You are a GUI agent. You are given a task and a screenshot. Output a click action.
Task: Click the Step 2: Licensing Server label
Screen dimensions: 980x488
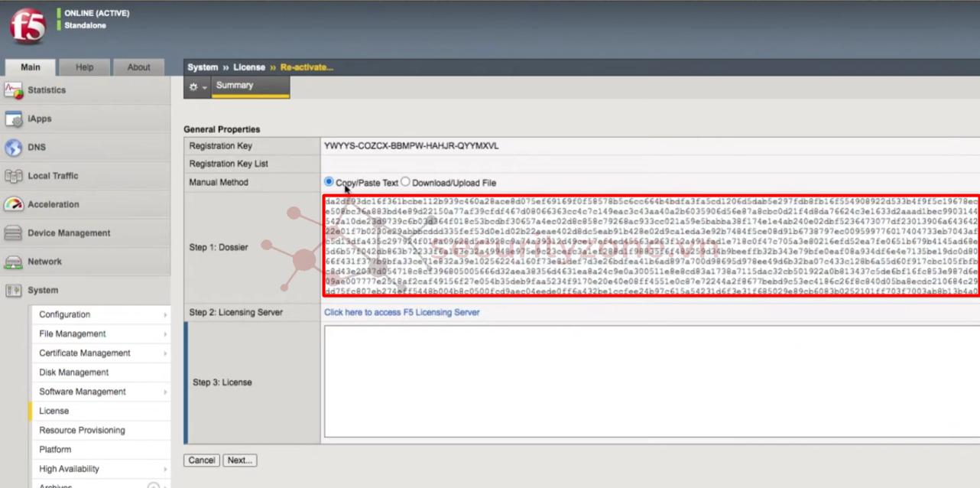click(x=236, y=312)
